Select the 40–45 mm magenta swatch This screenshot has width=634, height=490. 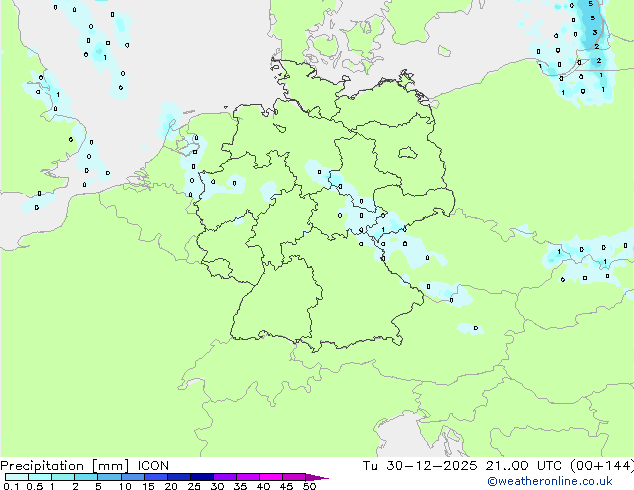coord(271,477)
